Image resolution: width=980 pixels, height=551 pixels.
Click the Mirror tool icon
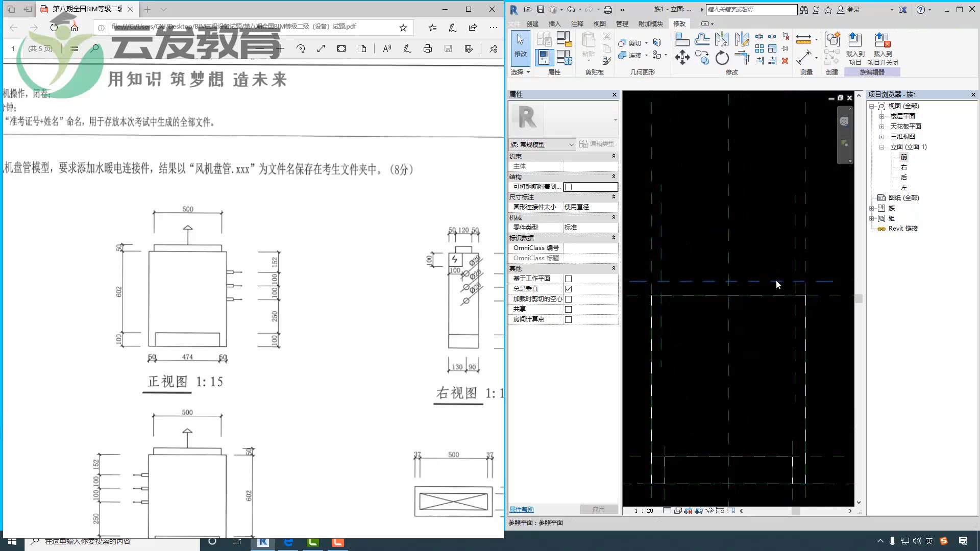(x=722, y=39)
